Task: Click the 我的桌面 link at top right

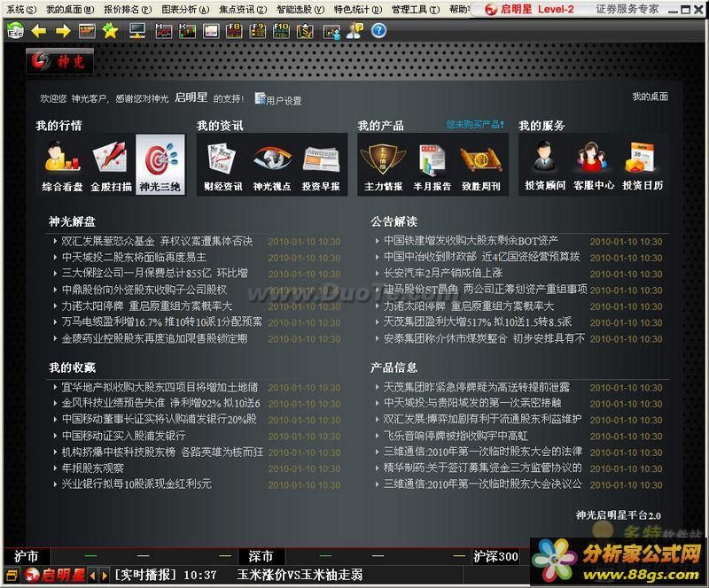Action: click(x=650, y=97)
